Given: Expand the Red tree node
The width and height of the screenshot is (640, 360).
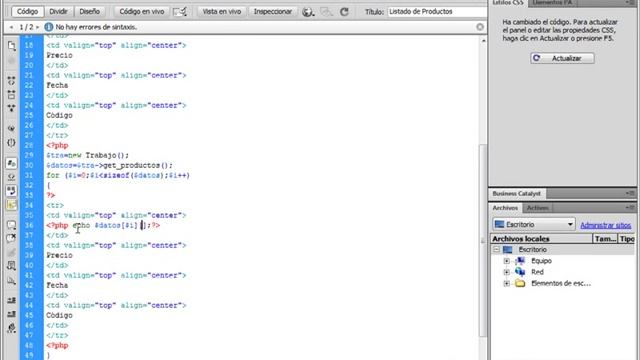Looking at the screenshot, I should coord(507,272).
